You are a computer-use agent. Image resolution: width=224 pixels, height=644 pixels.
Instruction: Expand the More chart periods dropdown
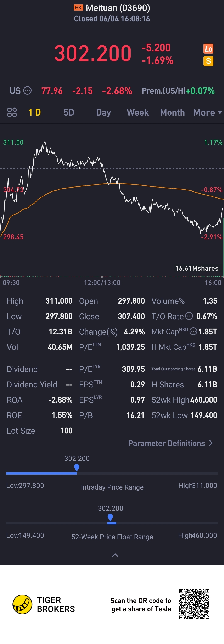(x=207, y=112)
